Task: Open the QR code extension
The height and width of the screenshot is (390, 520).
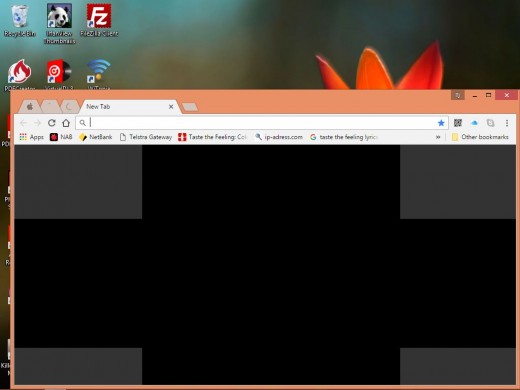Action: pyautogui.click(x=458, y=123)
